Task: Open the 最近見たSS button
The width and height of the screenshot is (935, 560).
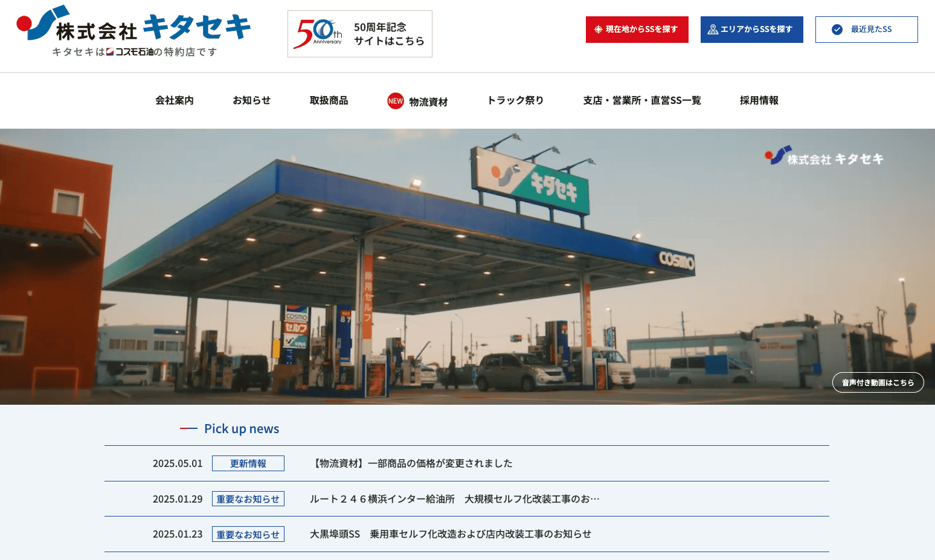Action: click(x=867, y=30)
